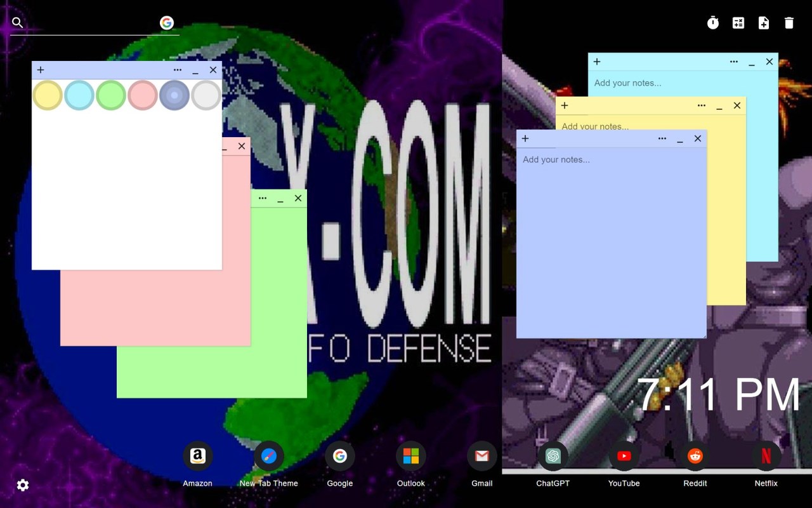The image size is (812, 508).
Task: Open the timer stopwatch icon
Action: pos(713,23)
